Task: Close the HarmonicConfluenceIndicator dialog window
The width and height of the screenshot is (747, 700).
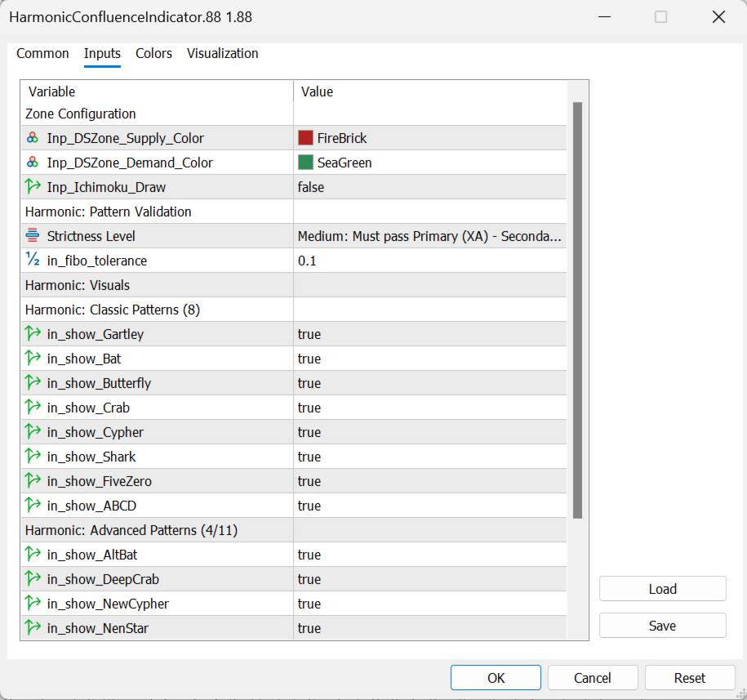Action: [718, 17]
